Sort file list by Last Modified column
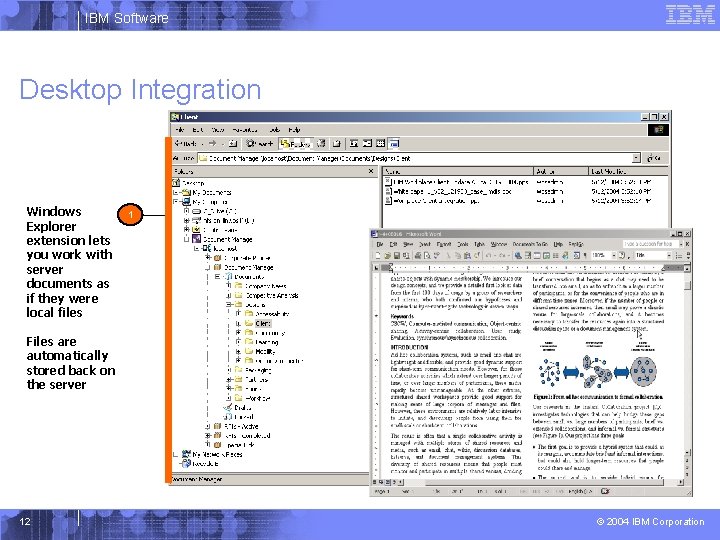The width and height of the screenshot is (720, 540). click(x=628, y=171)
